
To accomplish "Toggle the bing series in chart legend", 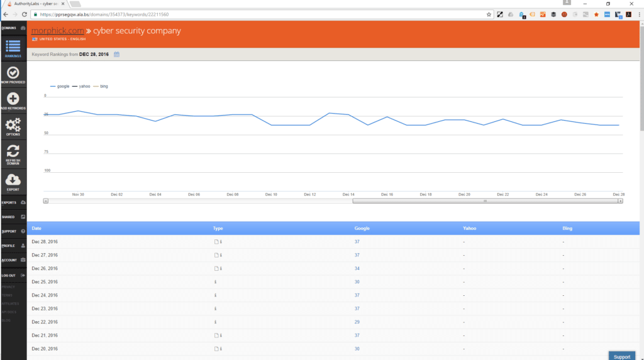I will coord(101,86).
